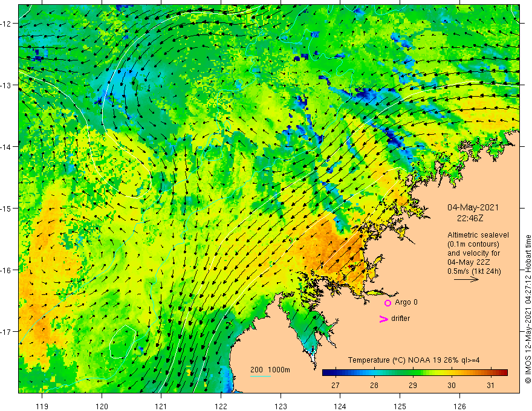The width and height of the screenshot is (532, 411).
Task: Click longitude label 125 on bottom axis
Action: point(400,406)
